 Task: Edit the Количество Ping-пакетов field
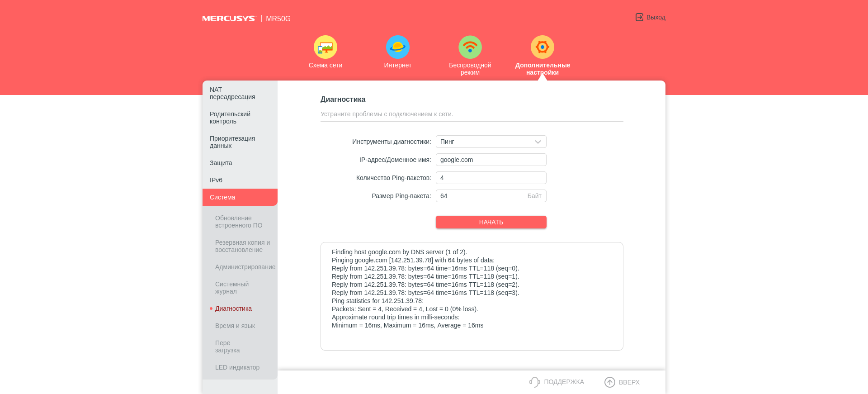(491, 178)
